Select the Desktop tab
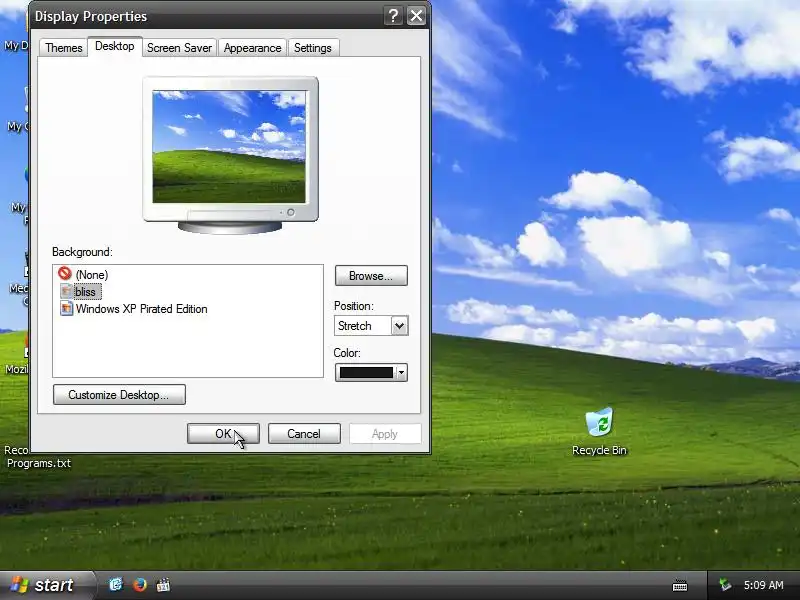This screenshot has width=800, height=600. pyautogui.click(x=115, y=46)
